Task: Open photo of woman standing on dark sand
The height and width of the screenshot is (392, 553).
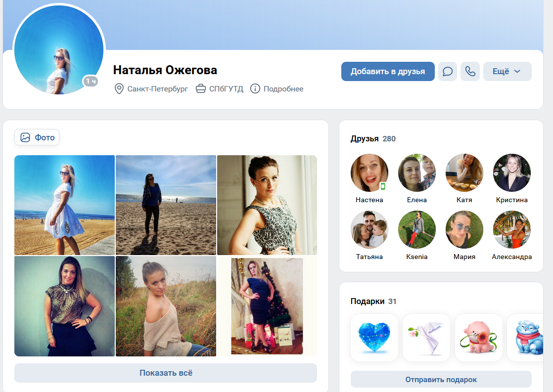Action: [x=166, y=205]
